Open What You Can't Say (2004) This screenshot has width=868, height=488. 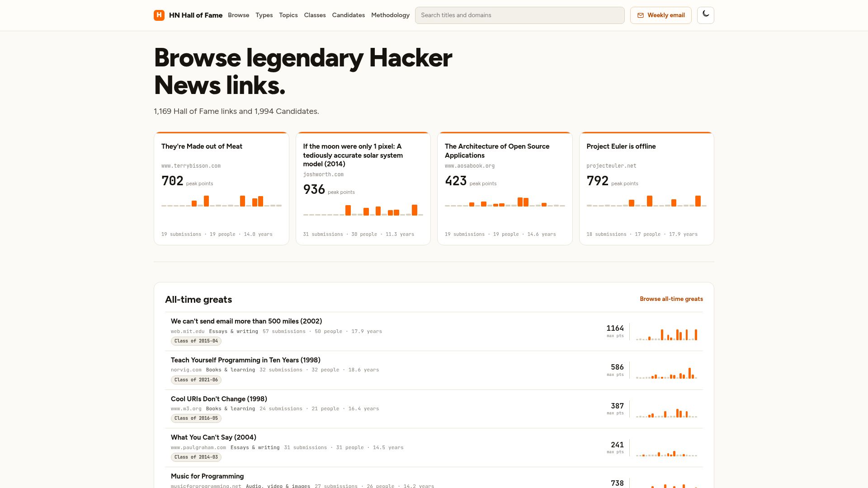(213, 437)
